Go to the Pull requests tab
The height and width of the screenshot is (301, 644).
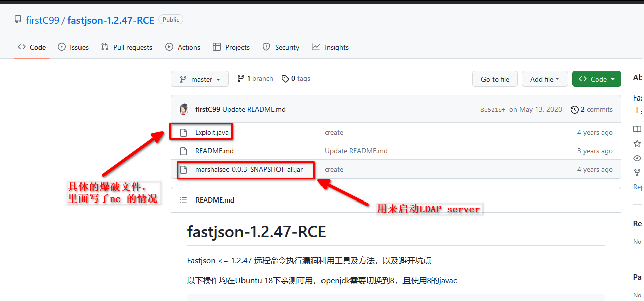(x=127, y=47)
